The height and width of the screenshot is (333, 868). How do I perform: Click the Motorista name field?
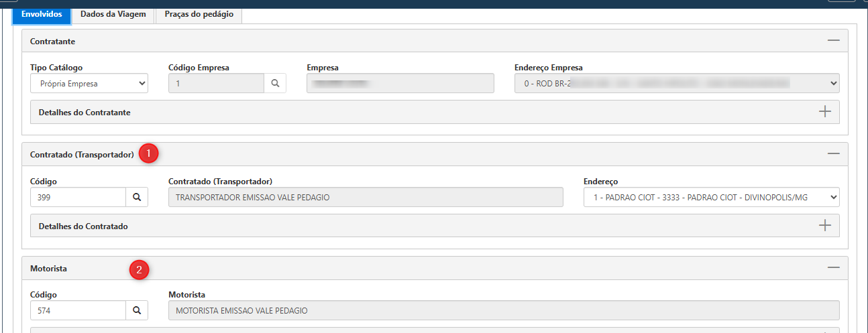tap(503, 311)
